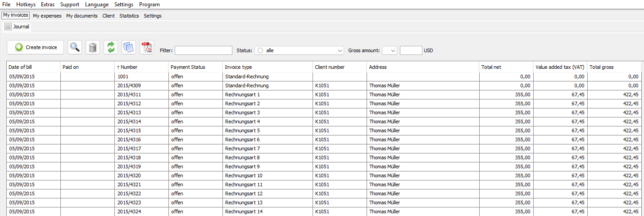Switch to My expenses tab
This screenshot has height=216, width=644.
coord(47,16)
